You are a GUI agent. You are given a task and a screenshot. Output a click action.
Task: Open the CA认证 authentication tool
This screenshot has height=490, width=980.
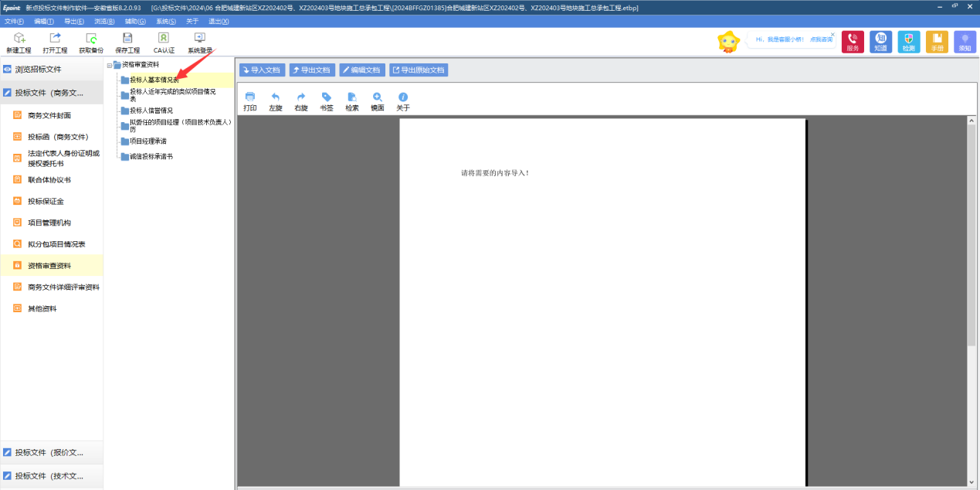point(164,42)
